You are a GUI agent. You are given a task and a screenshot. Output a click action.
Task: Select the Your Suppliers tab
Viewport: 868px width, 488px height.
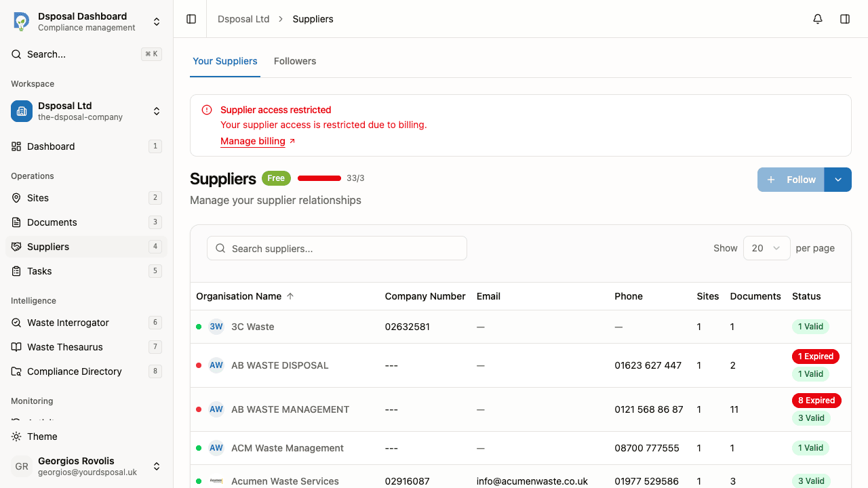point(225,61)
